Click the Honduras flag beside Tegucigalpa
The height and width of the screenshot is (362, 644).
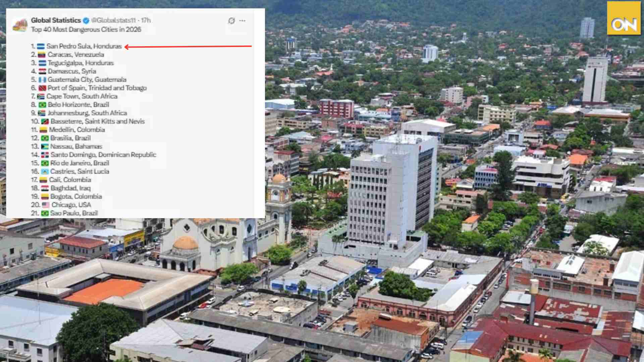click(42, 63)
